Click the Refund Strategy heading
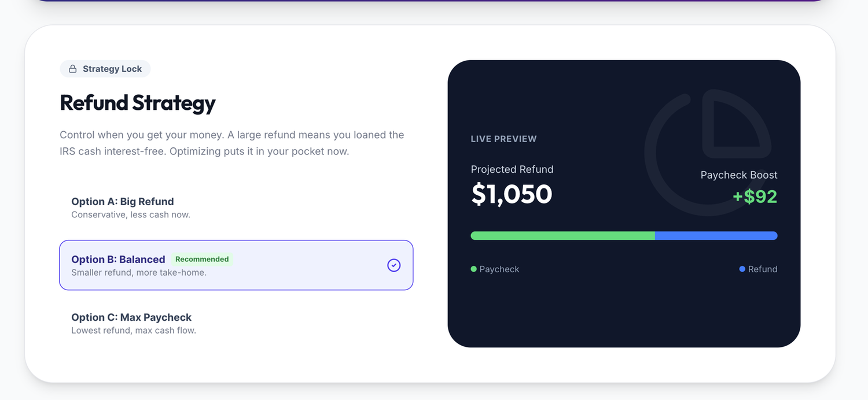 137,103
